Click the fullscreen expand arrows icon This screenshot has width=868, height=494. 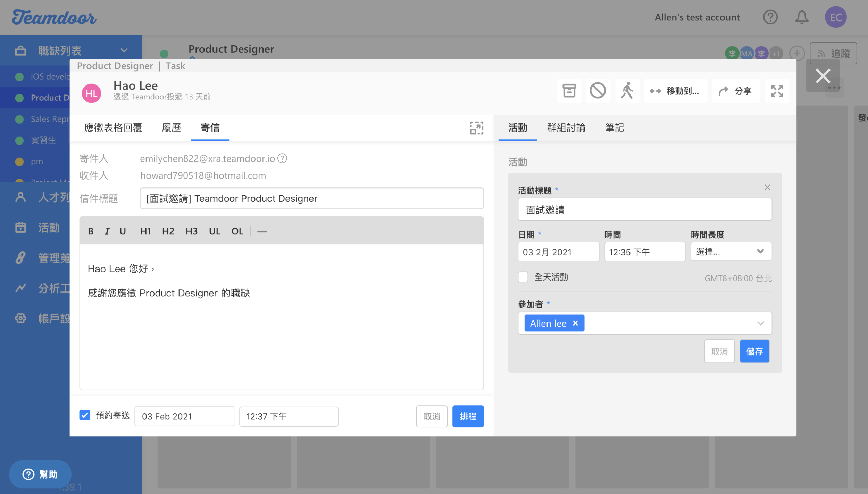(x=777, y=91)
